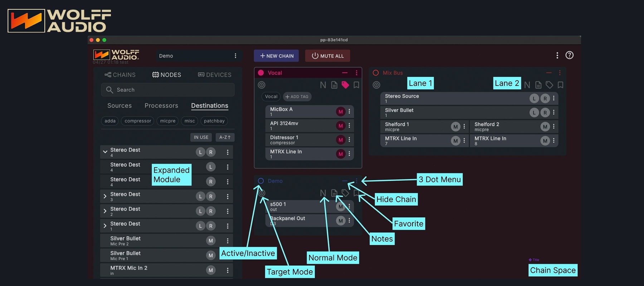Open the MicBox A three-dot menu
The height and width of the screenshot is (286, 644).
pyautogui.click(x=350, y=112)
